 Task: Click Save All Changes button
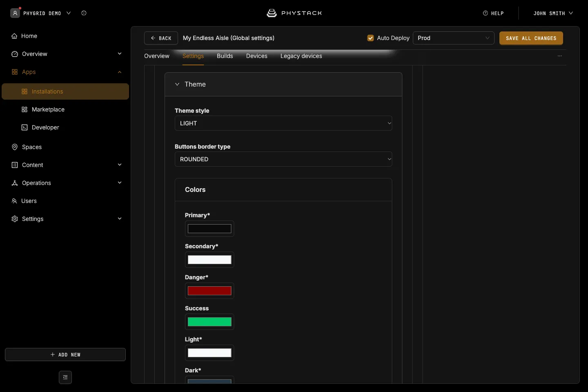coord(531,38)
